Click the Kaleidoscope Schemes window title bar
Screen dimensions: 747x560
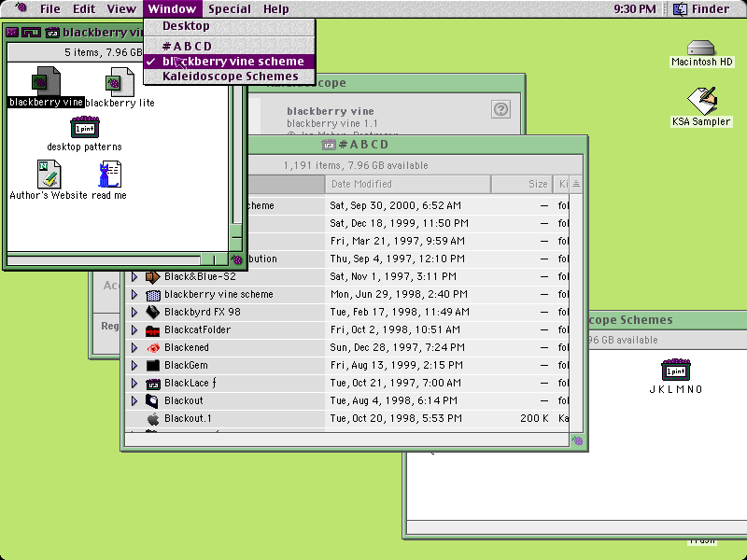point(667,320)
